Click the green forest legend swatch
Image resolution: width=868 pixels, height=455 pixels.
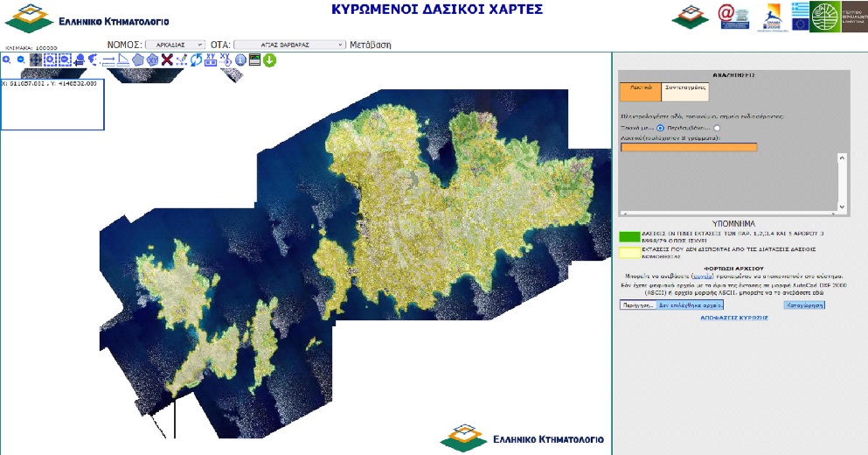[629, 236]
